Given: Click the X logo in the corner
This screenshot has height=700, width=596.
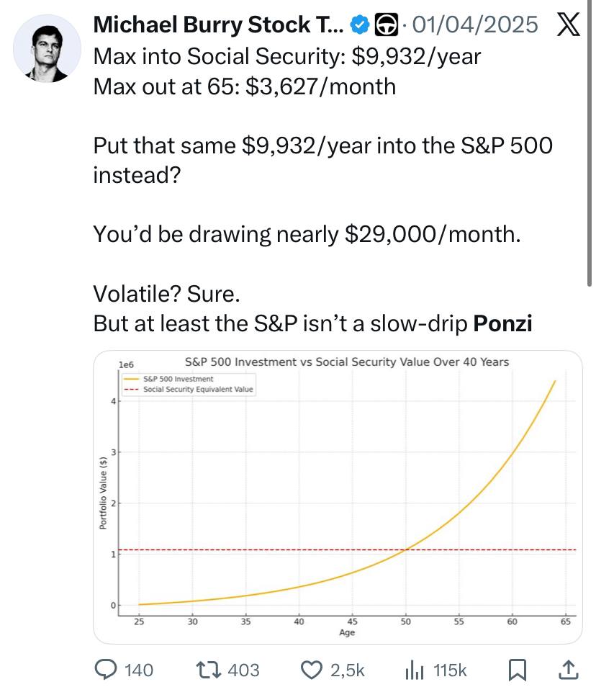Looking at the screenshot, I should (568, 24).
